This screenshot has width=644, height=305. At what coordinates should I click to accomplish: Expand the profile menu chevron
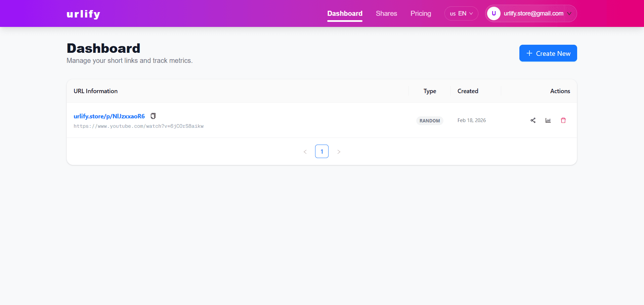point(569,13)
